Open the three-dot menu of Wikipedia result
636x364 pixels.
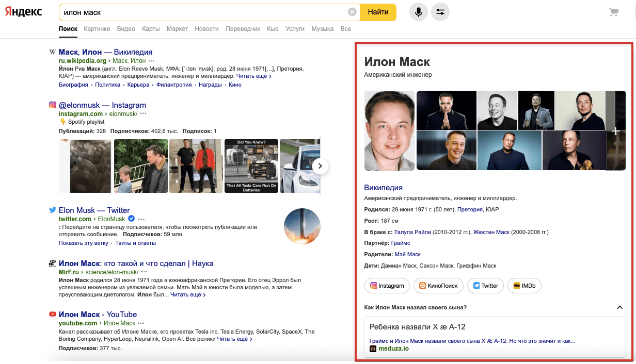(151, 61)
